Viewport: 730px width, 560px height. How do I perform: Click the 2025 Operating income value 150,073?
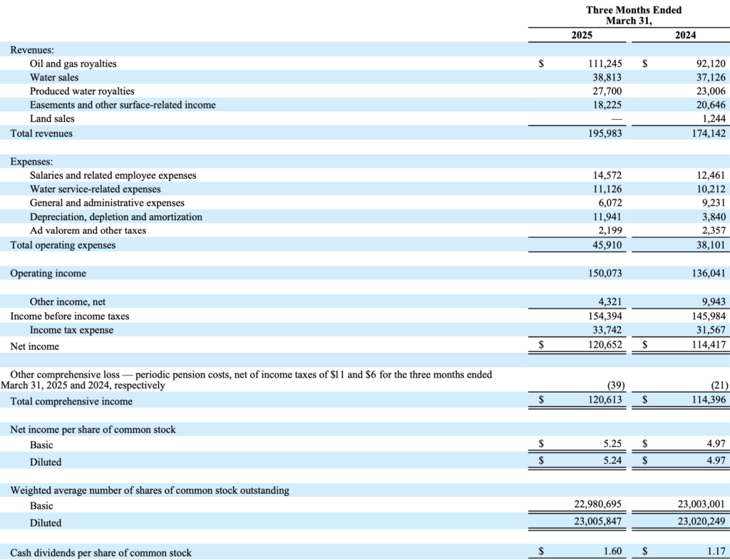(604, 274)
